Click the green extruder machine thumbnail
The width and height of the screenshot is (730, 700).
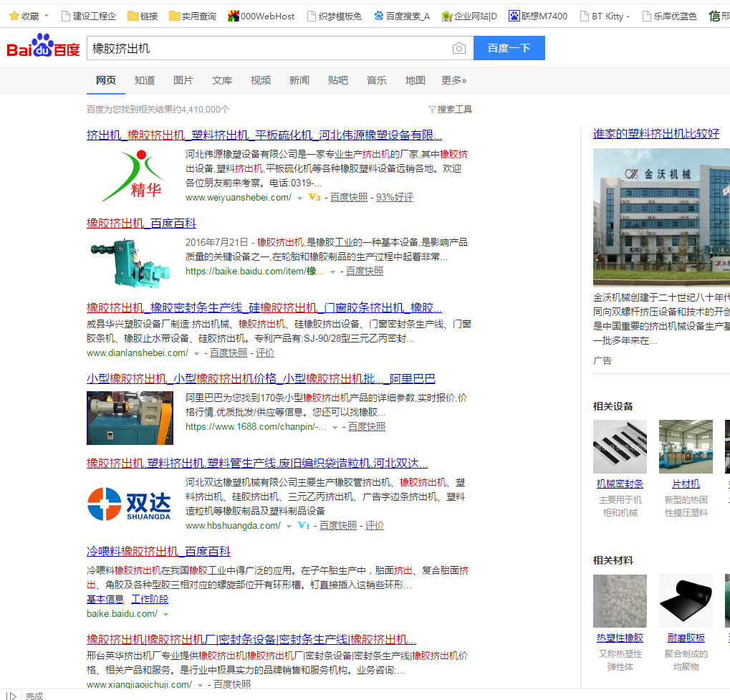(x=130, y=263)
